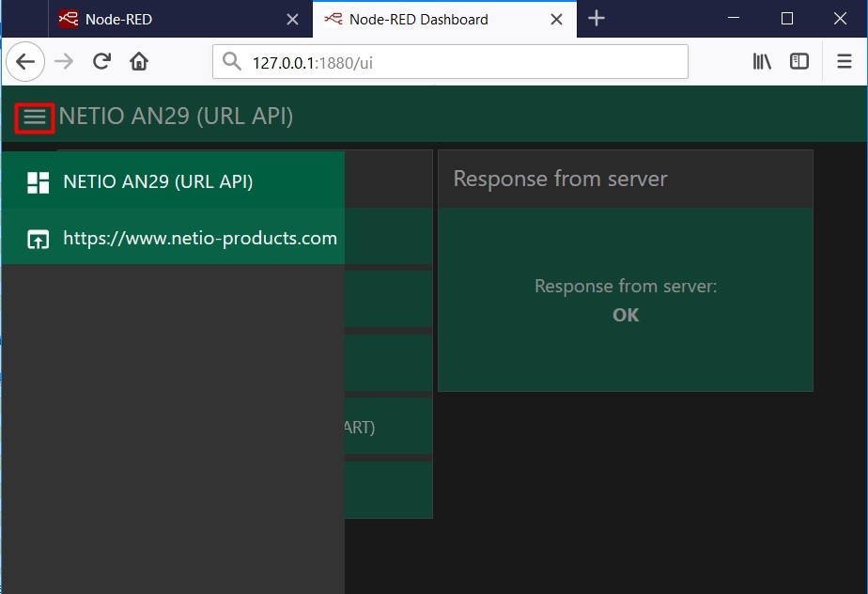This screenshot has height=594, width=868.
Task: Open the Firefox application menu
Action: (844, 62)
